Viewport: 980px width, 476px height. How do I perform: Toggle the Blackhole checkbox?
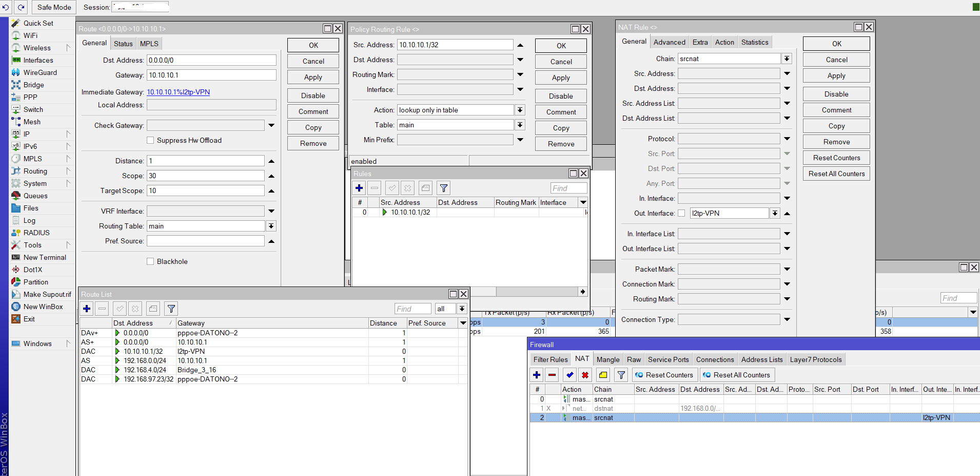150,261
